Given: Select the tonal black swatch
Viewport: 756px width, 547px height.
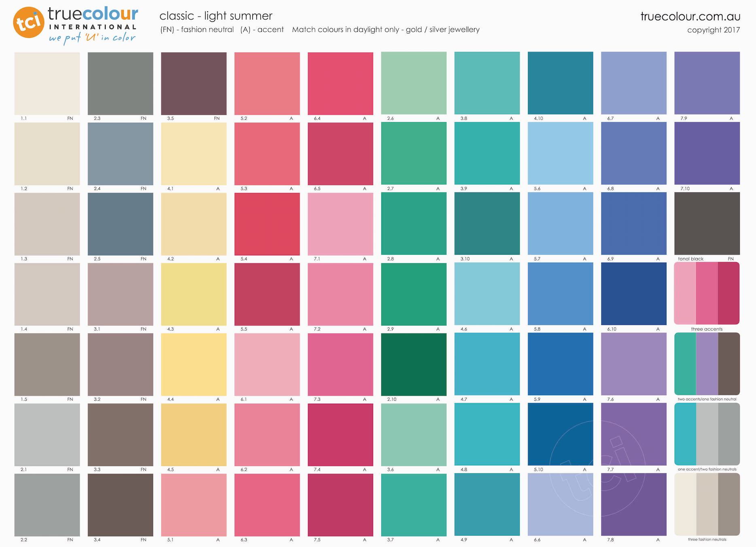Looking at the screenshot, I should 707,223.
